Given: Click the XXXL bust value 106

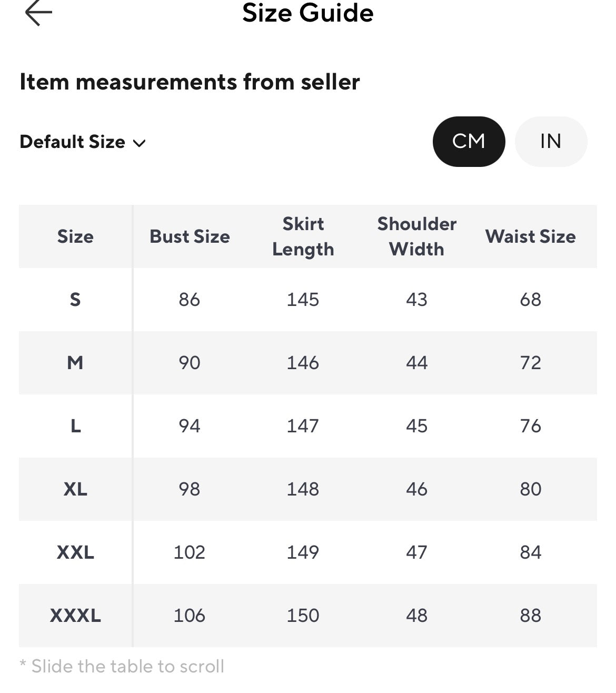Looking at the screenshot, I should coord(190,616).
